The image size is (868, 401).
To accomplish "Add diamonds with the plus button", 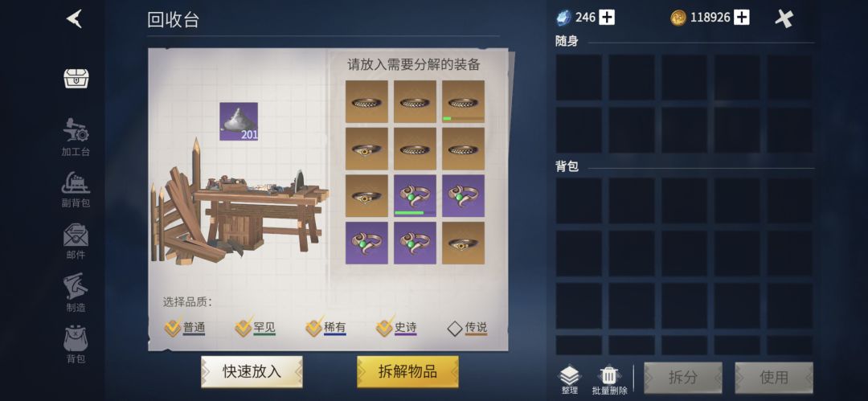I will (x=608, y=18).
